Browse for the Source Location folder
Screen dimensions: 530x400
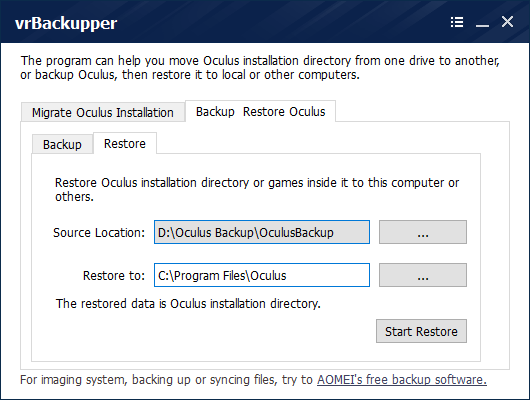pos(423,232)
